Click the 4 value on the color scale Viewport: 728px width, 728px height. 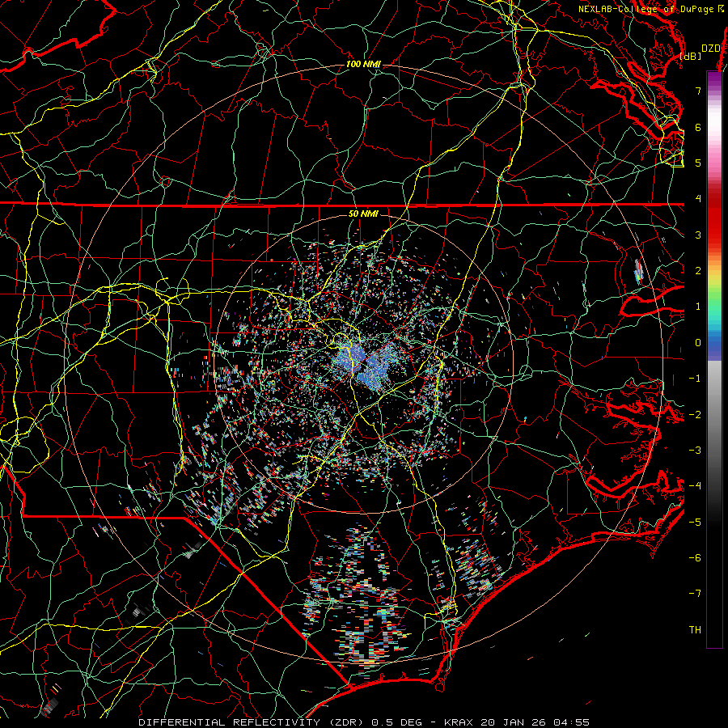pos(698,199)
